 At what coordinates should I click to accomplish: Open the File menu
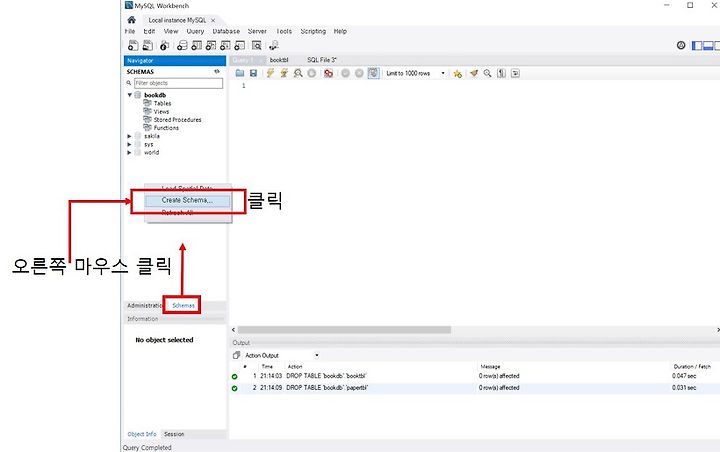[x=130, y=31]
